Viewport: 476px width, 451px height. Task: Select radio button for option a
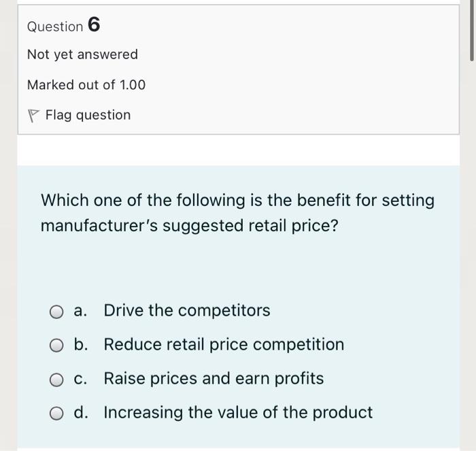(56, 312)
